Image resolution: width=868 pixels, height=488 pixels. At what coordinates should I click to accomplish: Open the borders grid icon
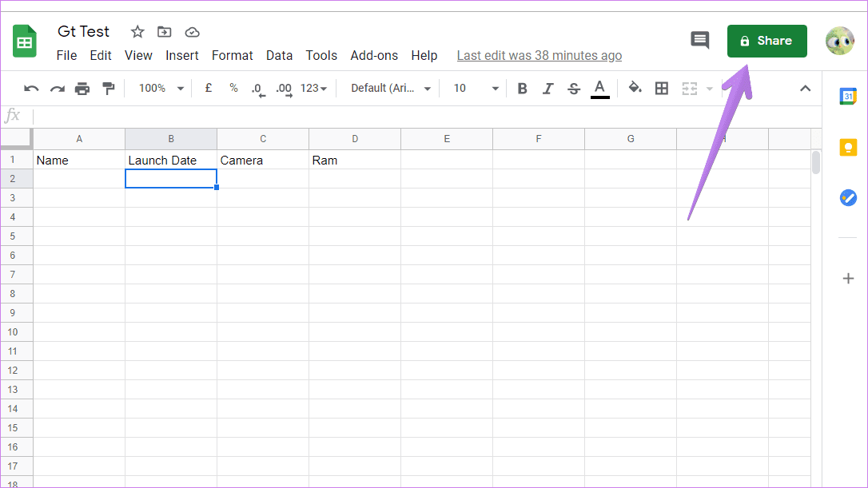(662, 89)
